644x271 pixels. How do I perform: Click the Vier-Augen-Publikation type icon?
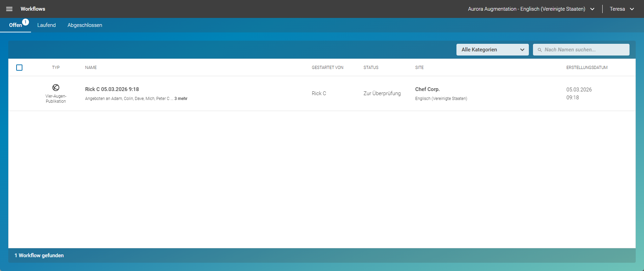click(56, 88)
